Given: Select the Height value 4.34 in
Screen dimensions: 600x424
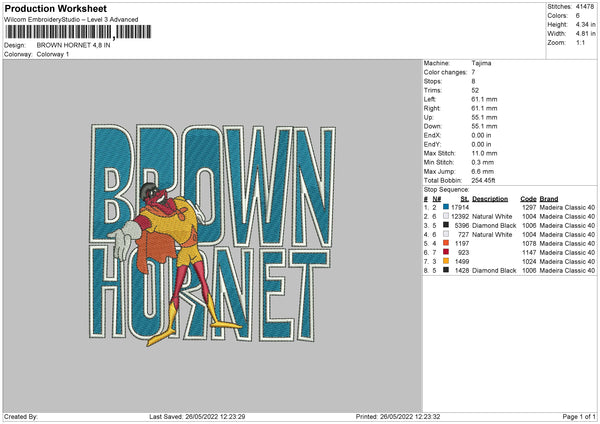Looking at the screenshot, I should click(x=585, y=24).
